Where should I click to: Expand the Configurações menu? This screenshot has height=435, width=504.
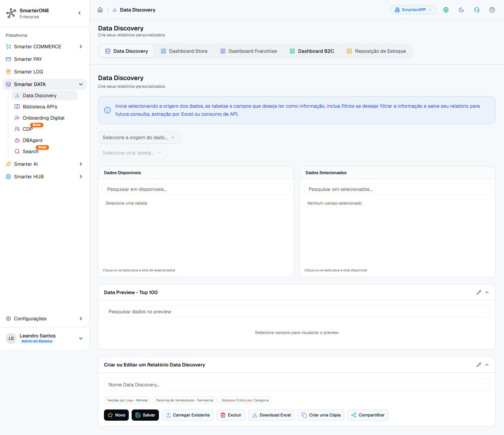pyautogui.click(x=44, y=319)
